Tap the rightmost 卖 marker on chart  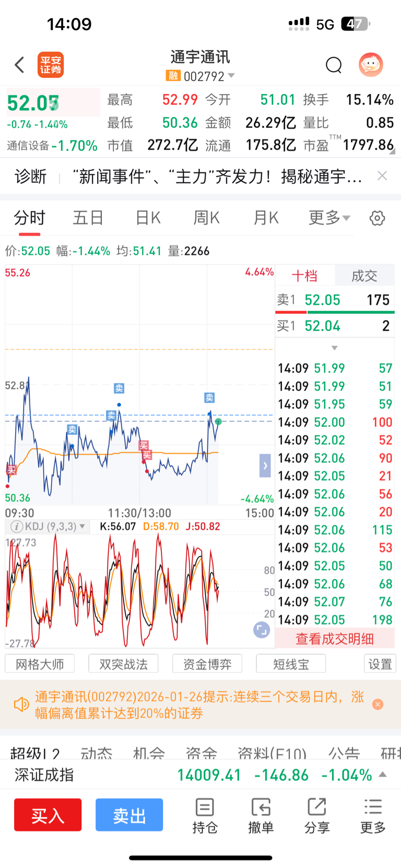(209, 397)
